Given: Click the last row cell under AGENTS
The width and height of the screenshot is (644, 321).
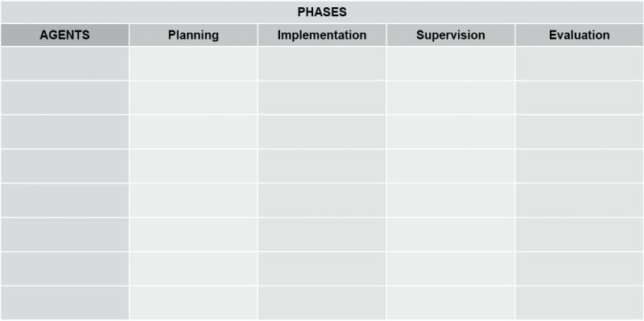Looking at the screenshot, I should (x=65, y=303).
